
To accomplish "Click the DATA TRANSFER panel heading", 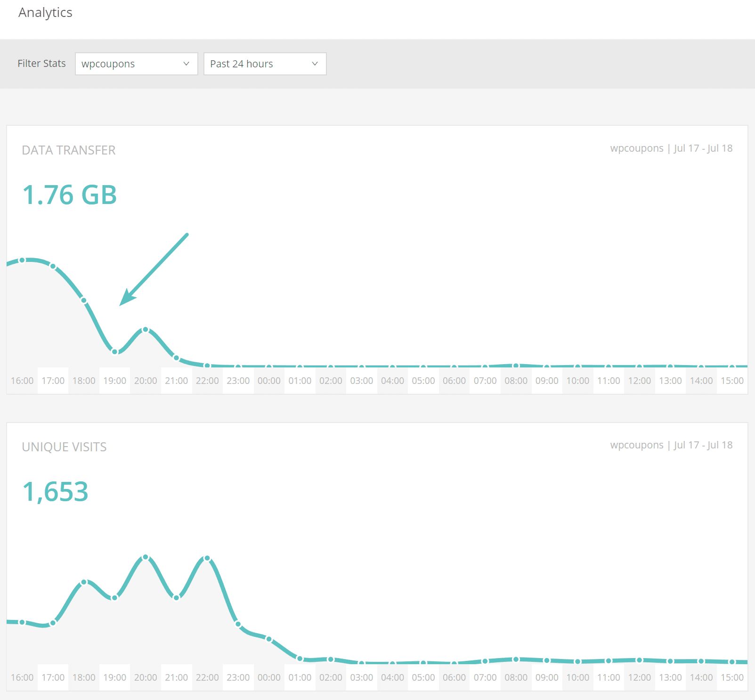I will point(69,150).
